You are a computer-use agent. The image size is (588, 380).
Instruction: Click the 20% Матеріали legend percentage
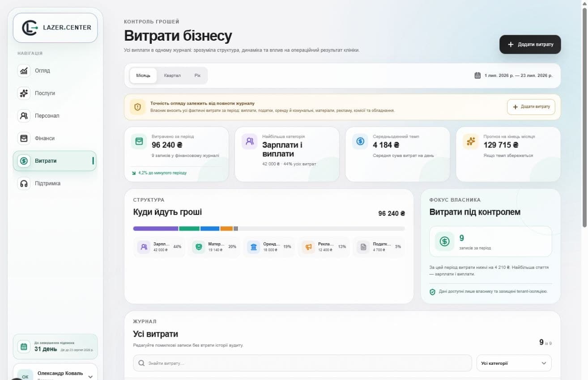coord(232,246)
